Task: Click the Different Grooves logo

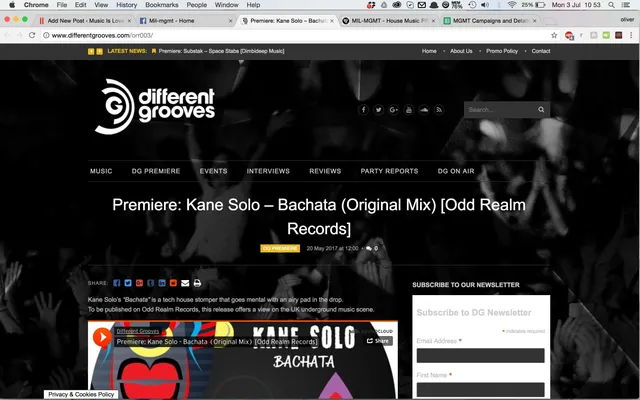Action: [154, 107]
